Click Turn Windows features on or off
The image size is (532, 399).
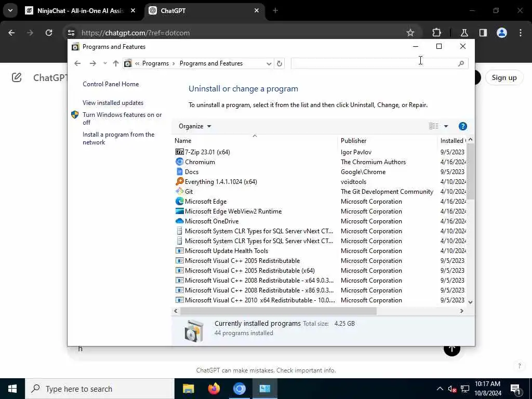click(x=122, y=118)
